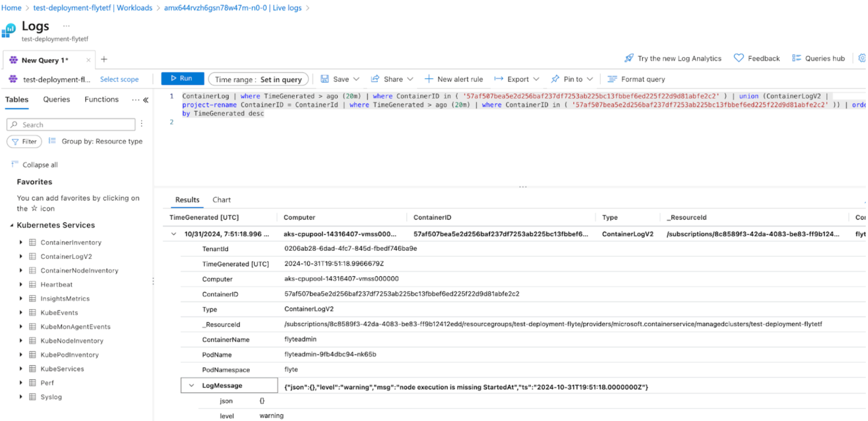
Task: Switch to the Chart tab
Action: pyautogui.click(x=222, y=200)
